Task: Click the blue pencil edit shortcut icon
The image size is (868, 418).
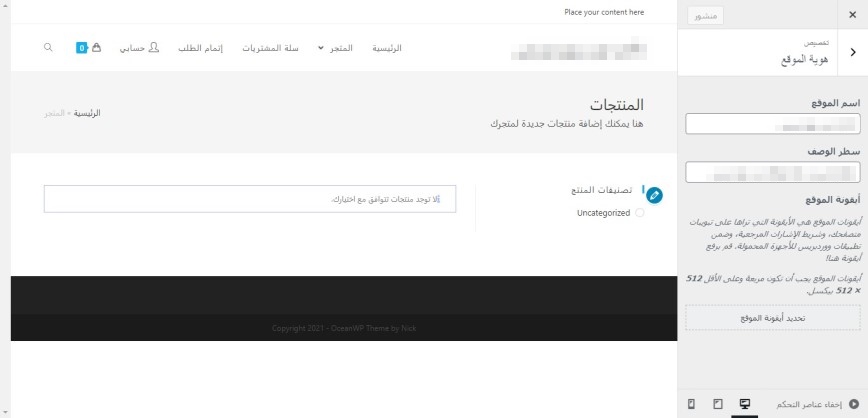Action: [654, 195]
